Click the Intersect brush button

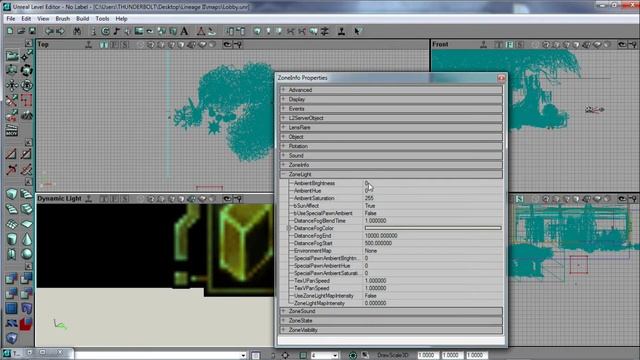(x=12, y=293)
